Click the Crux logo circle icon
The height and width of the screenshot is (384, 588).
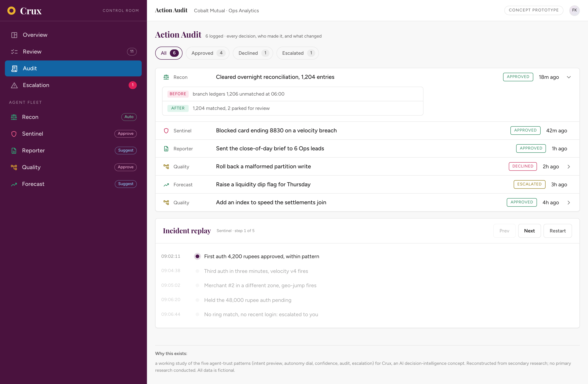11,11
